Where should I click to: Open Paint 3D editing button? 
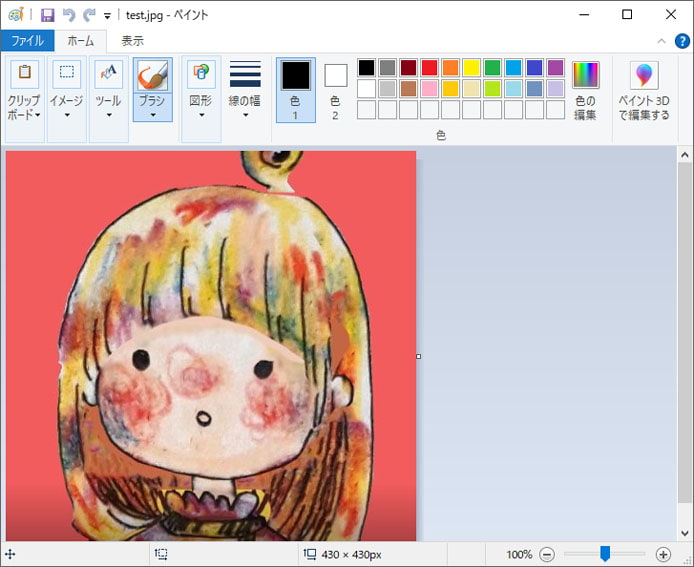[x=644, y=90]
